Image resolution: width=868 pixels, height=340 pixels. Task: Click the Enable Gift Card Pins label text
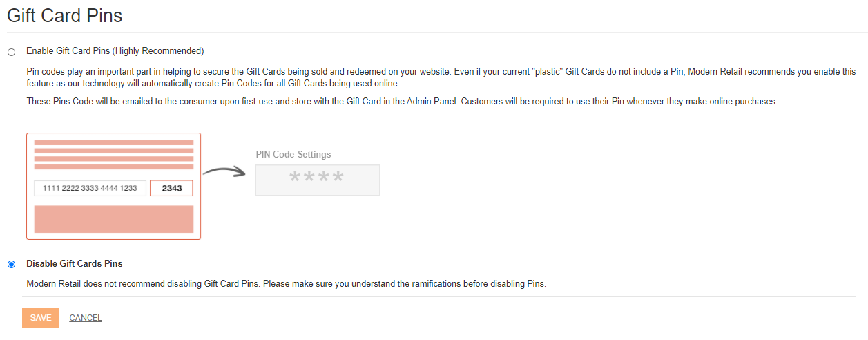[x=115, y=51]
